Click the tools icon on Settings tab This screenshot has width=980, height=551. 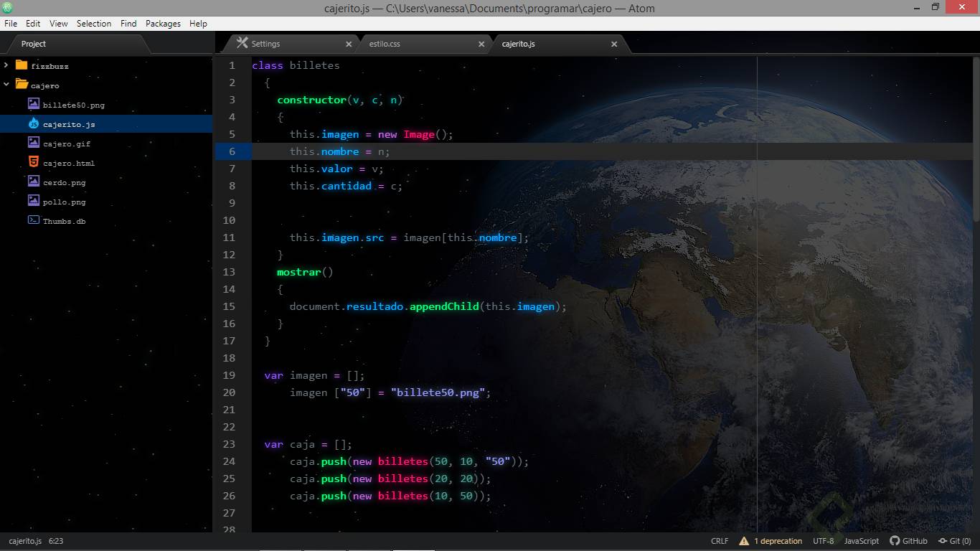(242, 43)
